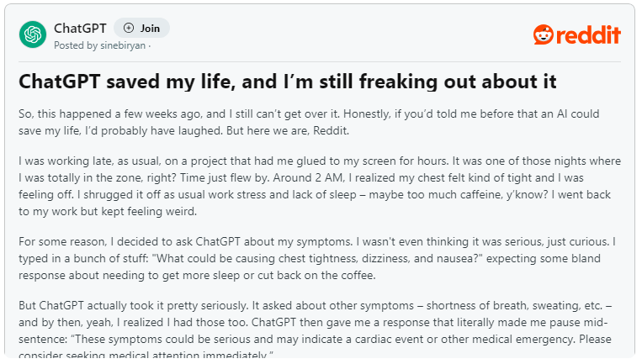Image resolution: width=642 pixels, height=364 pixels.
Task: Open the ChatGPT subreddit name link
Action: pos(80,29)
